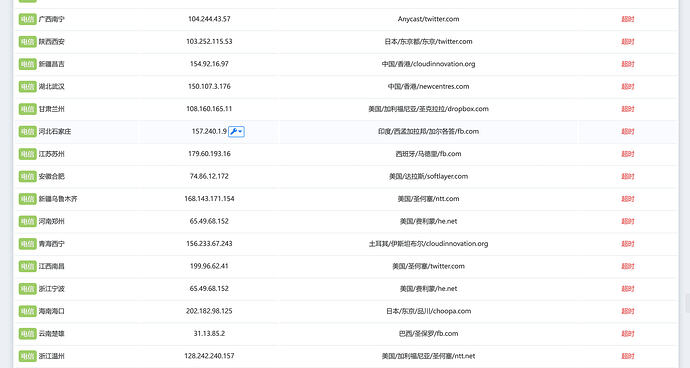Viewport: 690px width, 368px height.
Task: Click he.net cell in 河南郑州 row
Action: click(x=429, y=221)
